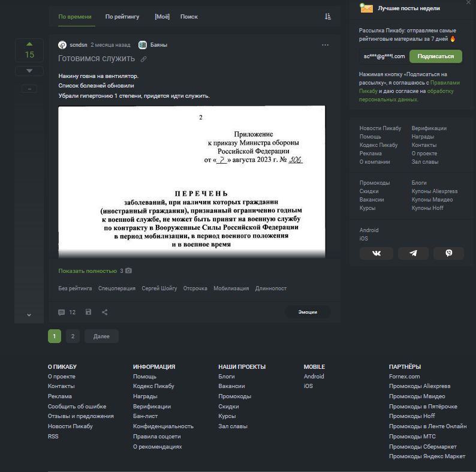Open the sidebar Вакансии link
The image size is (476, 472).
372,200
